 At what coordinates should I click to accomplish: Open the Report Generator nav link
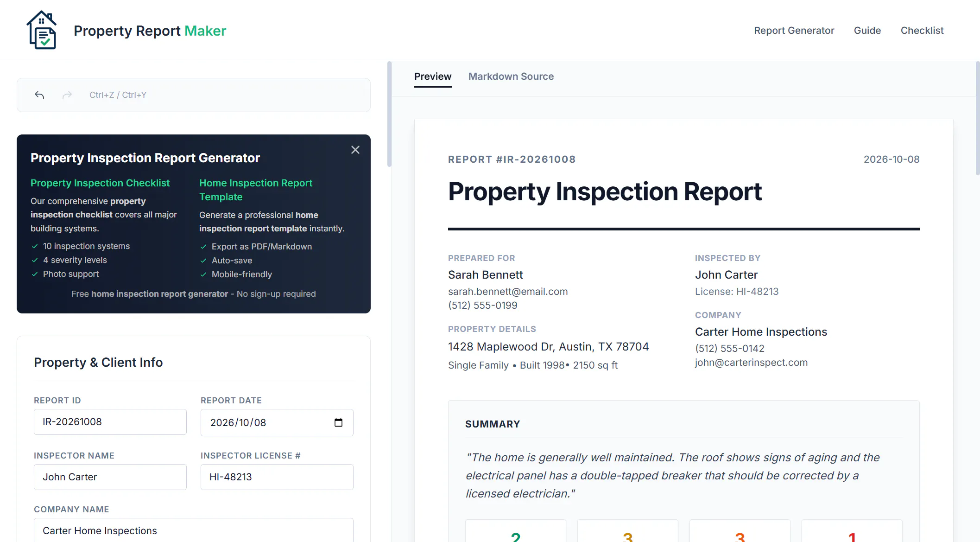pos(794,31)
